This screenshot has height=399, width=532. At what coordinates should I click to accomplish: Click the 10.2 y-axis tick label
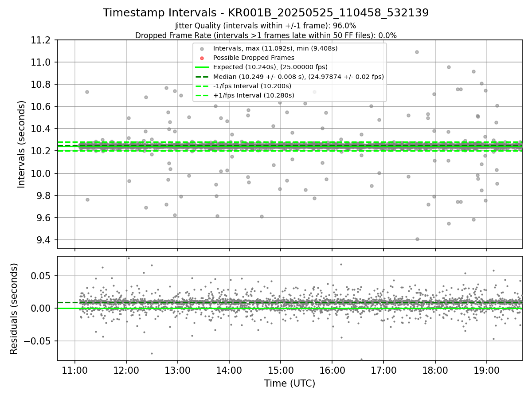[x=42, y=151]
